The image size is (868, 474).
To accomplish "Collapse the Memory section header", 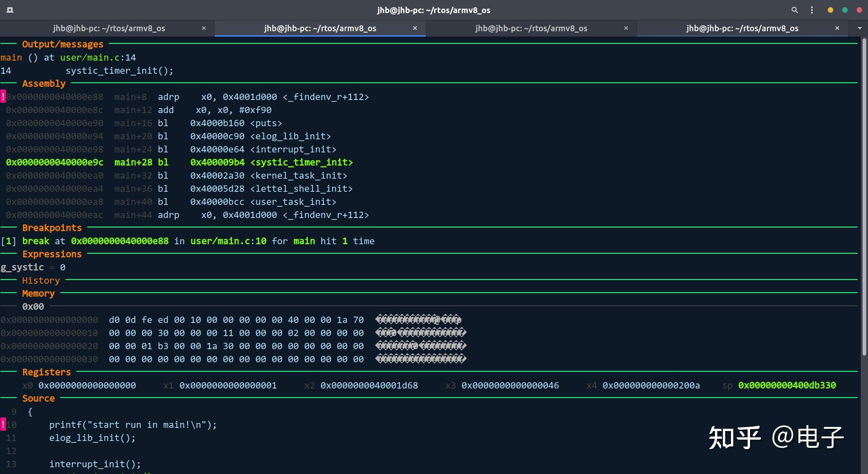I will pyautogui.click(x=38, y=293).
